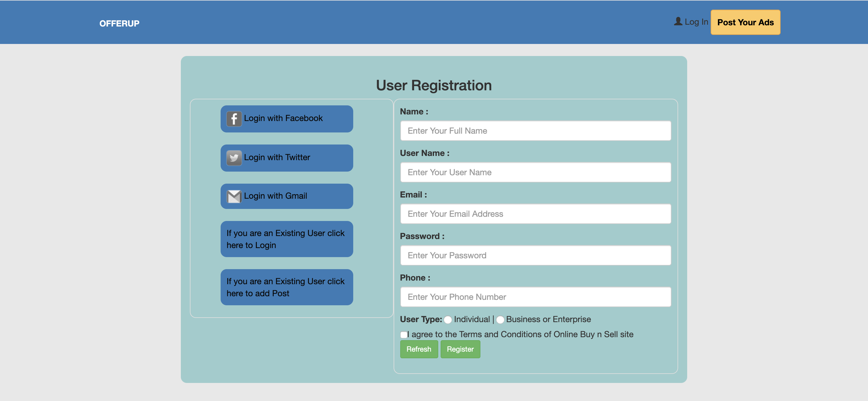
Task: Click into the Email Address field
Action: [x=535, y=214]
